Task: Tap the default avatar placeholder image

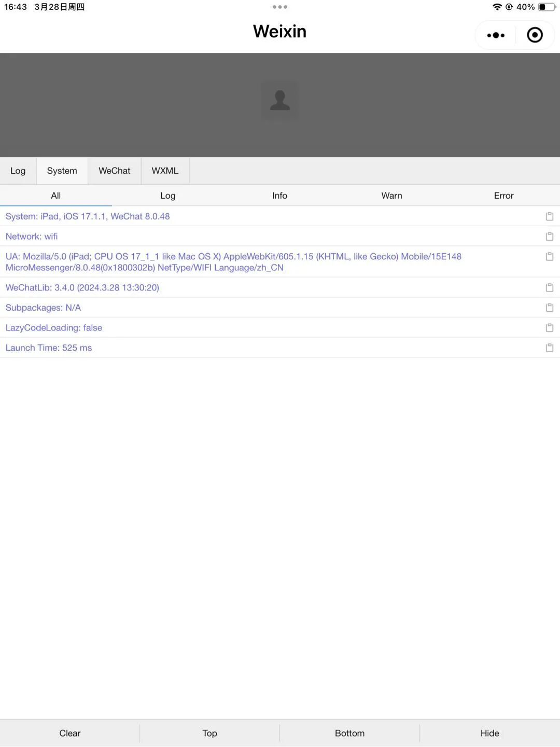Action: (x=280, y=100)
